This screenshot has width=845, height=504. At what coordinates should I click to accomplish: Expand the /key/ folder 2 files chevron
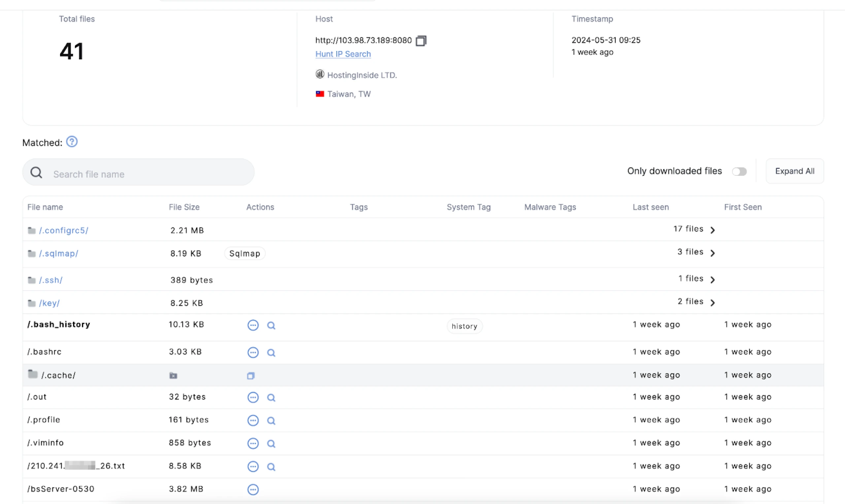pos(713,302)
